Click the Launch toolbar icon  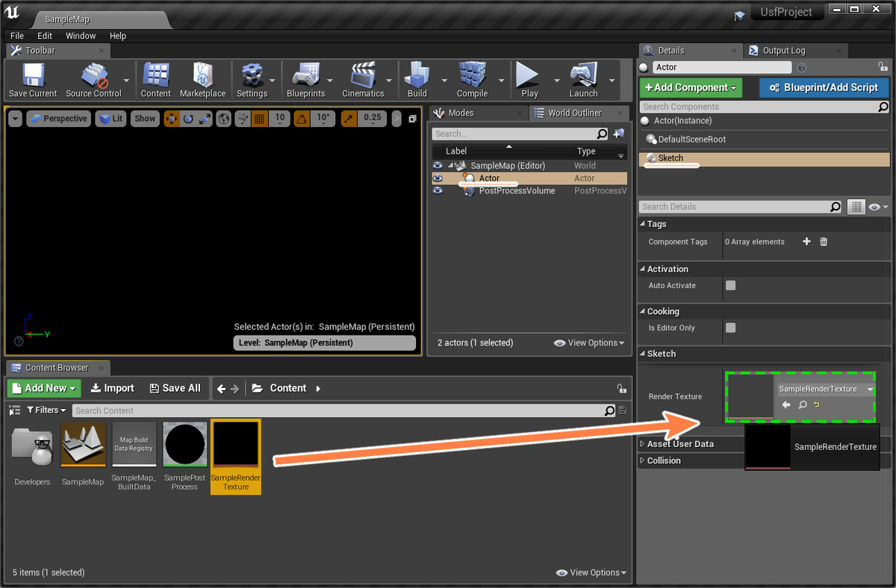583,80
